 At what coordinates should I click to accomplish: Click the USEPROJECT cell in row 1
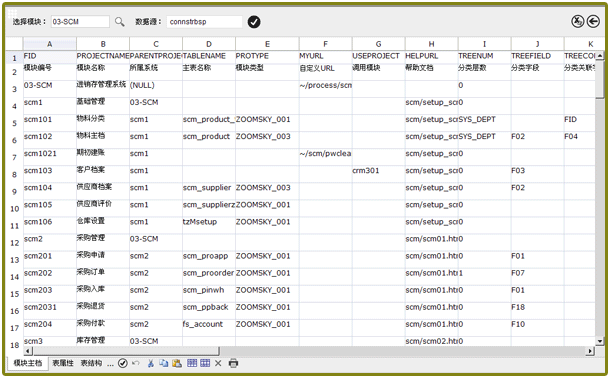[x=378, y=56]
